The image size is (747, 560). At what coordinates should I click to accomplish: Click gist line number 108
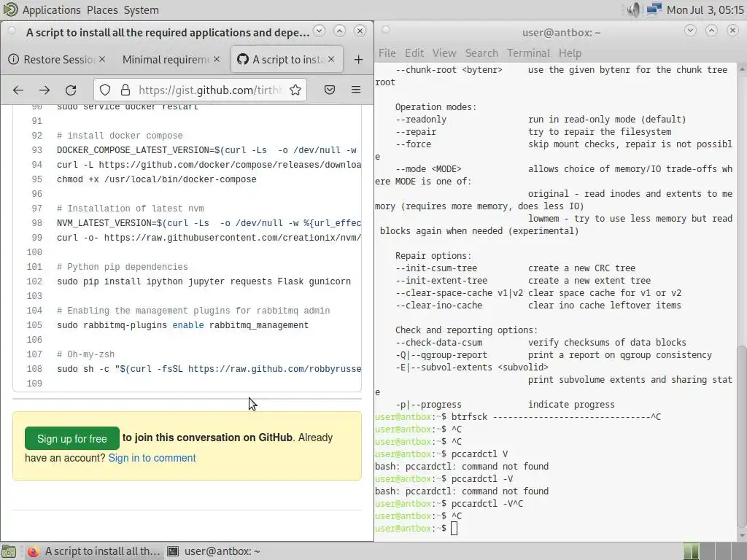(34, 369)
